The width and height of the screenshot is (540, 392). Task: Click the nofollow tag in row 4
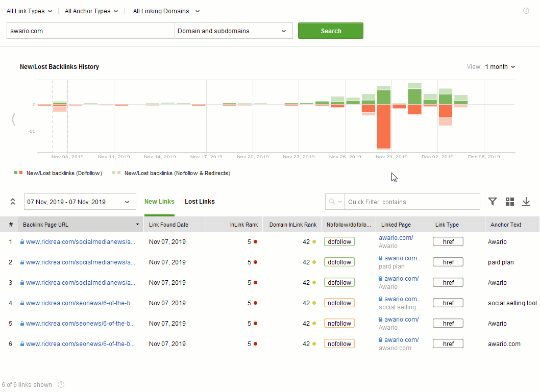point(339,303)
